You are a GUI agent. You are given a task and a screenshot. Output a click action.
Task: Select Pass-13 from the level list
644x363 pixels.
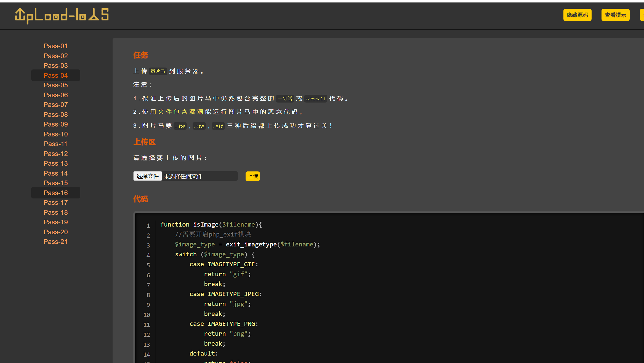pyautogui.click(x=55, y=163)
